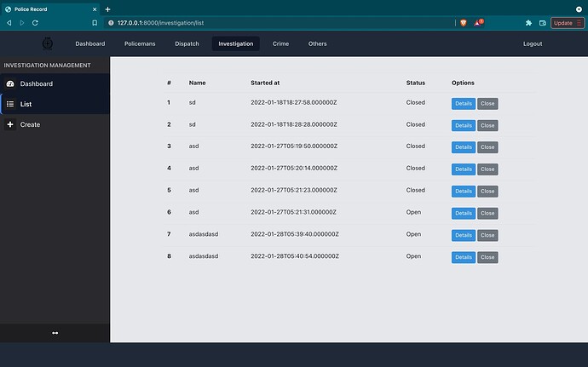View Details for investigation 4
The height and width of the screenshot is (367, 588).
(x=464, y=169)
